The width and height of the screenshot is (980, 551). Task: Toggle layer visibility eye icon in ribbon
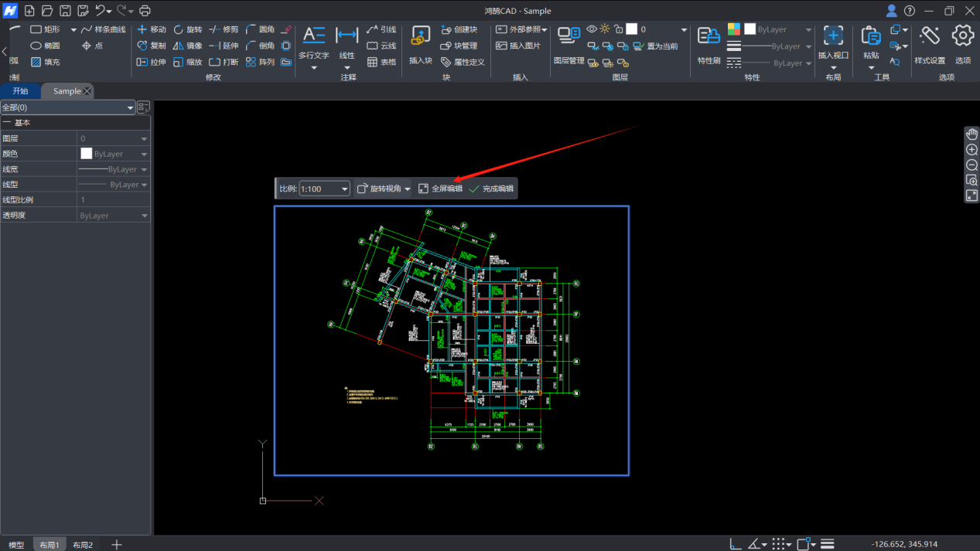coord(592,29)
